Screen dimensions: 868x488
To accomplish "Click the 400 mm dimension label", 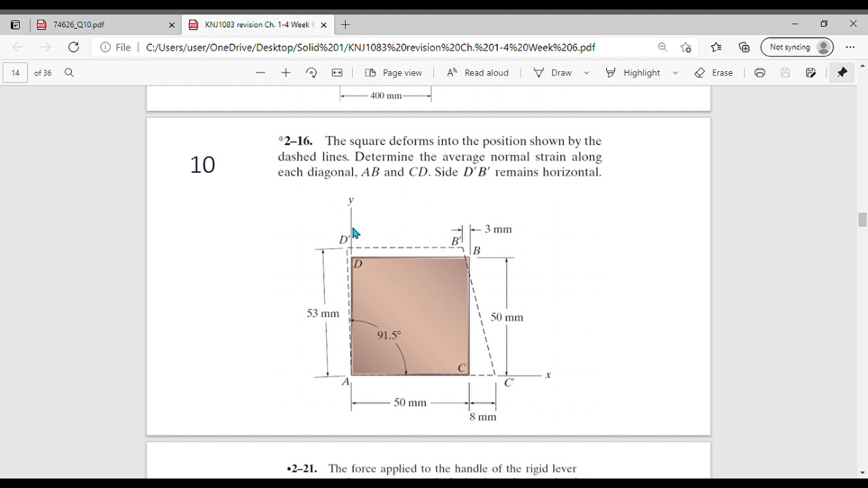I will pyautogui.click(x=386, y=96).
